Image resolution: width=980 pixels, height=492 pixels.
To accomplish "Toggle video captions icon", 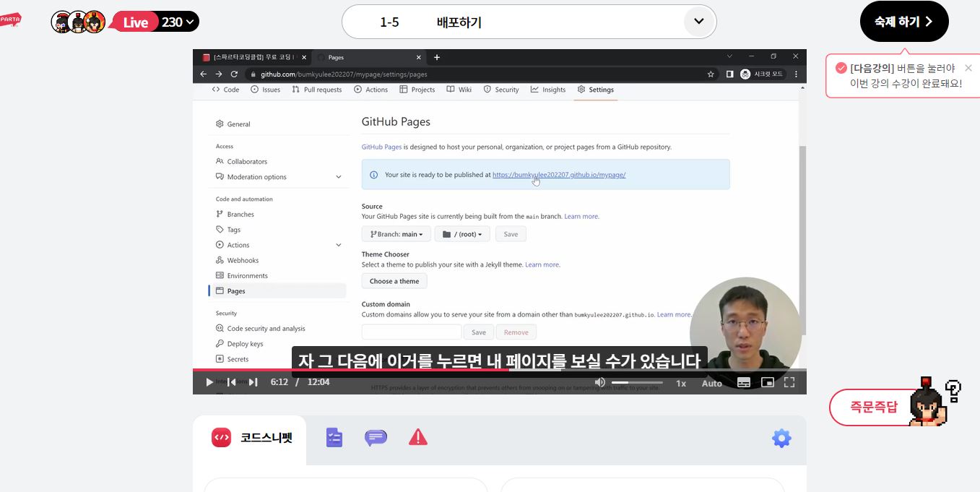I will [x=744, y=383].
